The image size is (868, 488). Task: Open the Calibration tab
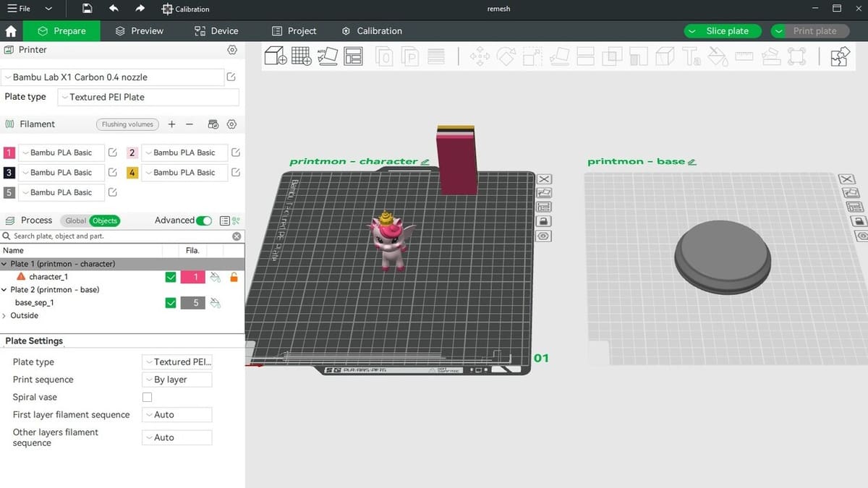click(x=372, y=31)
